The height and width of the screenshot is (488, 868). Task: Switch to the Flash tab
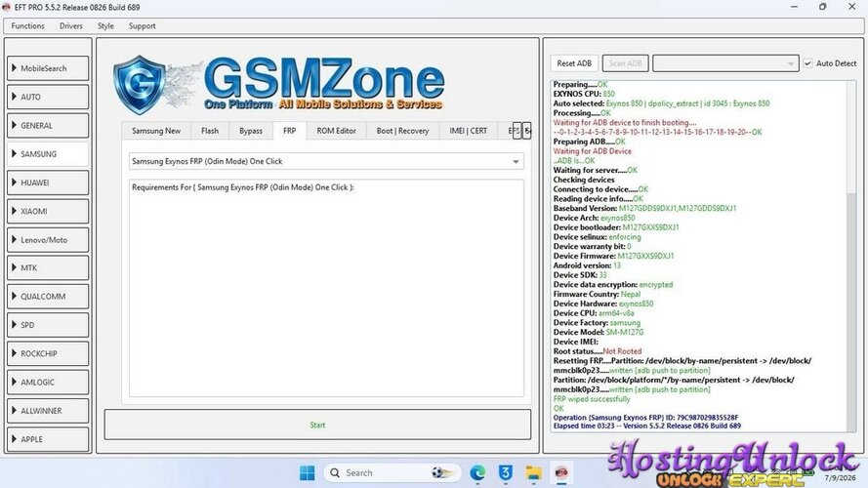pos(210,131)
